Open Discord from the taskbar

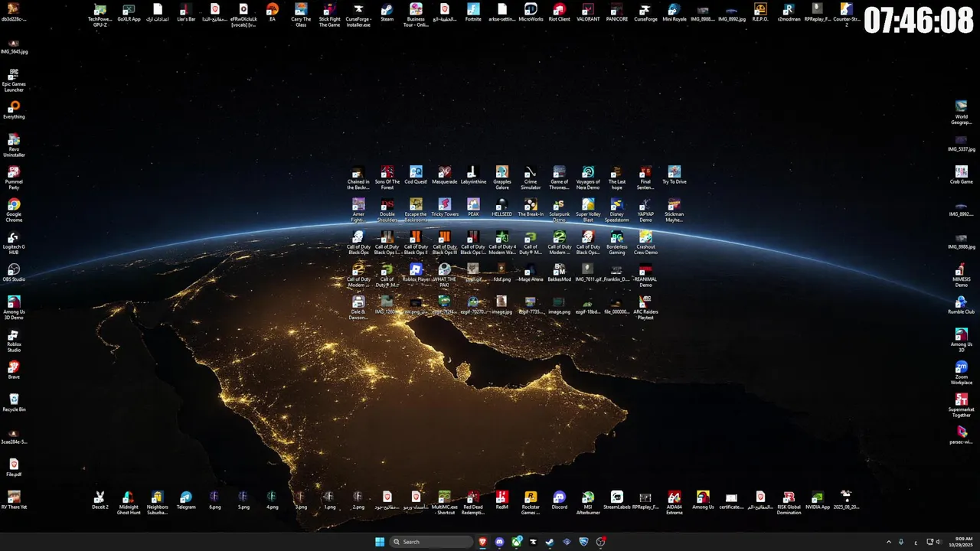click(x=500, y=542)
